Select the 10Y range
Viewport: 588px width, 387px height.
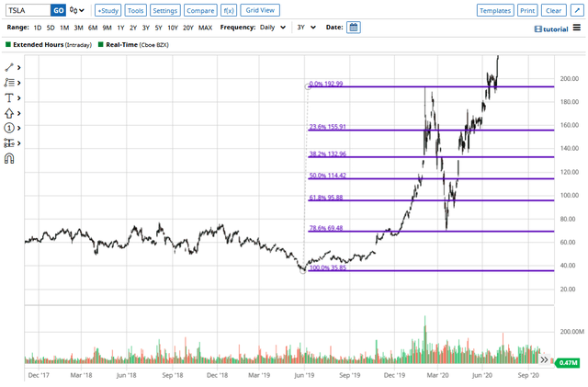pos(173,28)
